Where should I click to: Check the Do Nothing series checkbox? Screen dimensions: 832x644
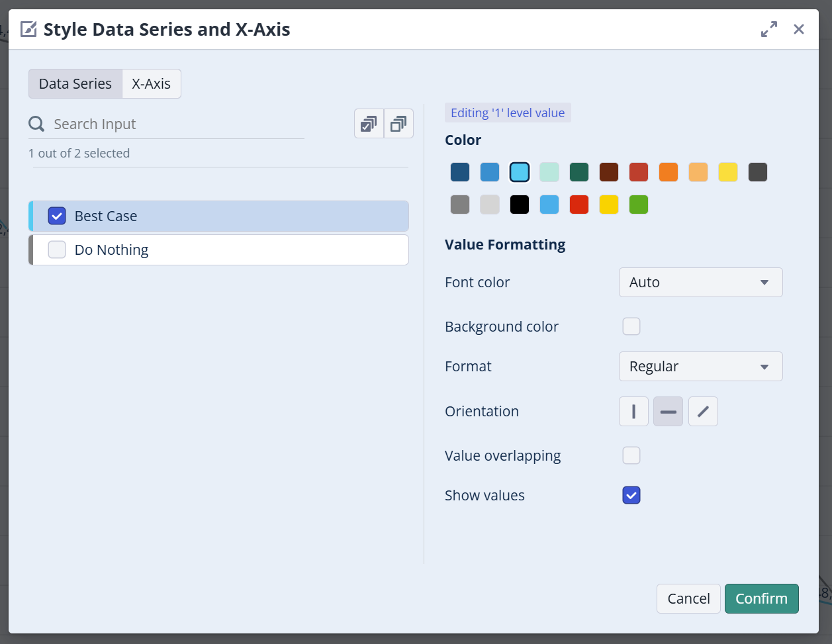pyautogui.click(x=57, y=250)
